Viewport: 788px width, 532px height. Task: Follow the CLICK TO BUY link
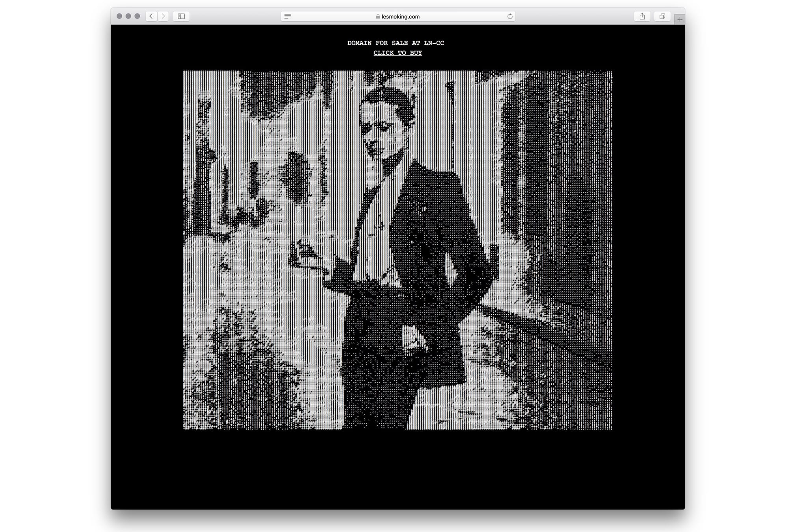coord(398,53)
